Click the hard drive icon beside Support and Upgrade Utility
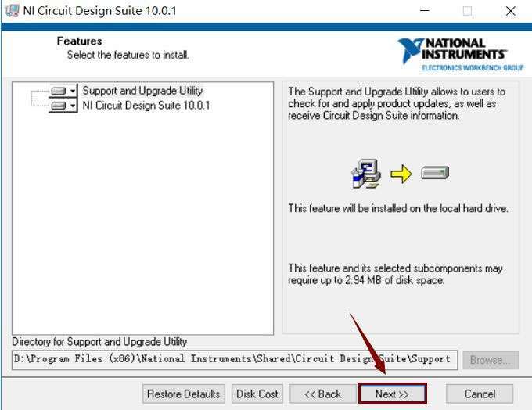This screenshot has height=410, width=532. tap(59, 91)
